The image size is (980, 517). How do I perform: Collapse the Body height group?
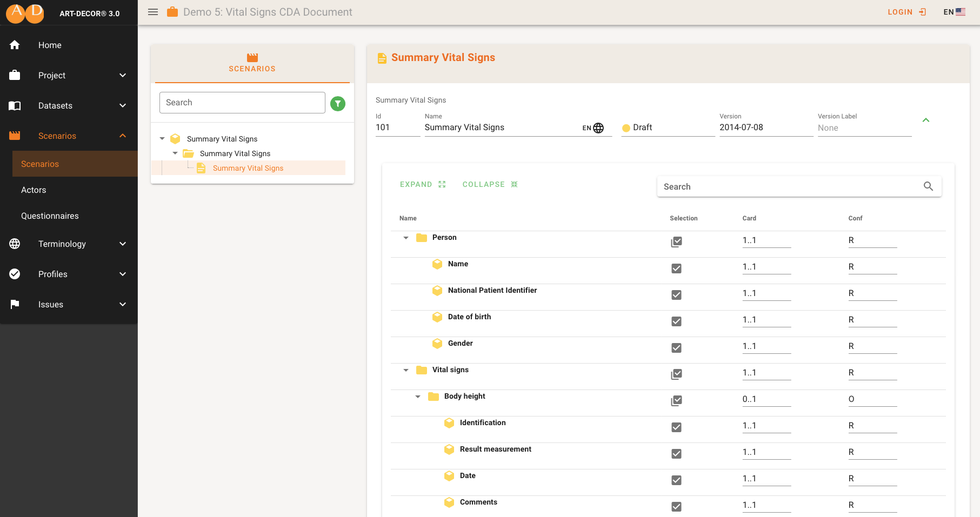pos(418,397)
